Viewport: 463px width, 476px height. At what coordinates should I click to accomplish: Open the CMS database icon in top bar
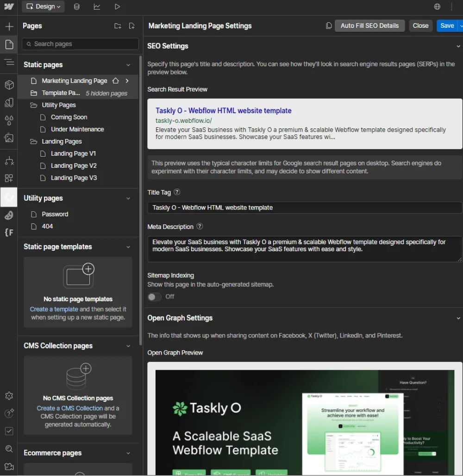[77, 6]
